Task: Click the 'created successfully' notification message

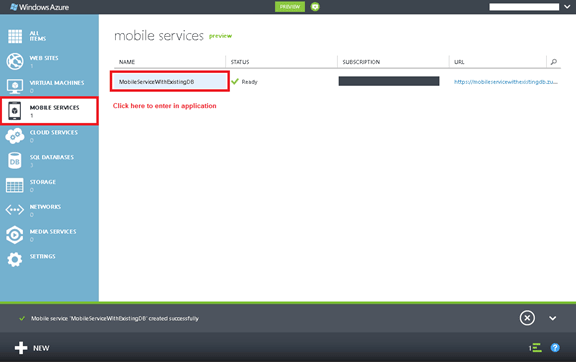Action: tap(115, 318)
